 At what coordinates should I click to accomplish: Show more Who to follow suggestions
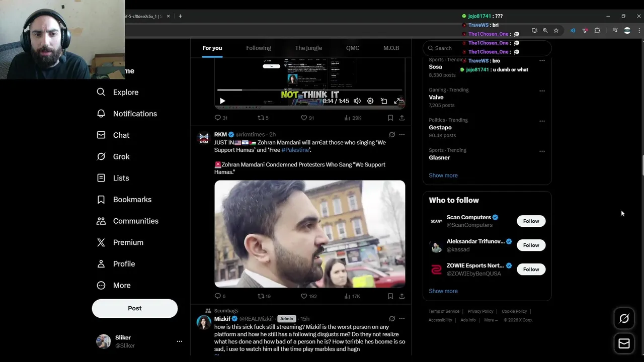(x=443, y=291)
